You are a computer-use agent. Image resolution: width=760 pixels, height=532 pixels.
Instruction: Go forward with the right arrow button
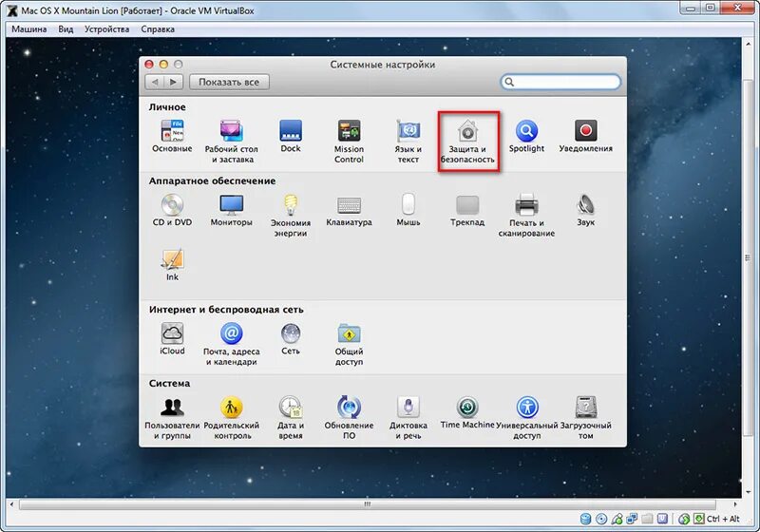coord(174,82)
